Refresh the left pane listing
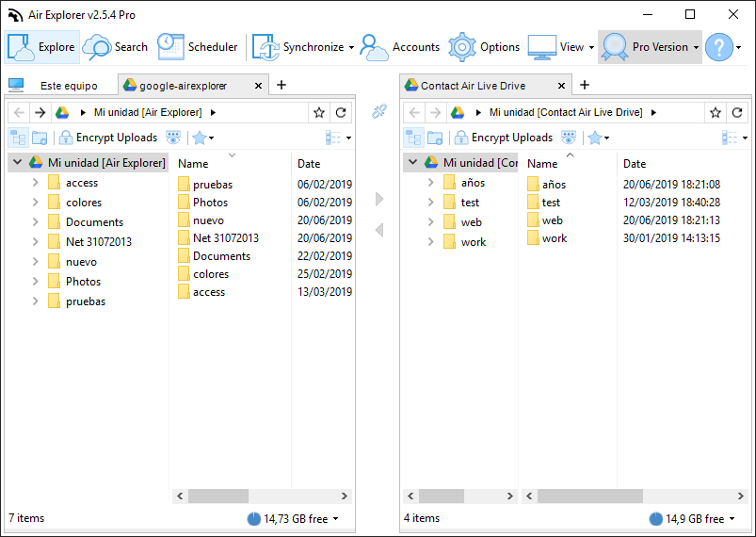 [341, 112]
